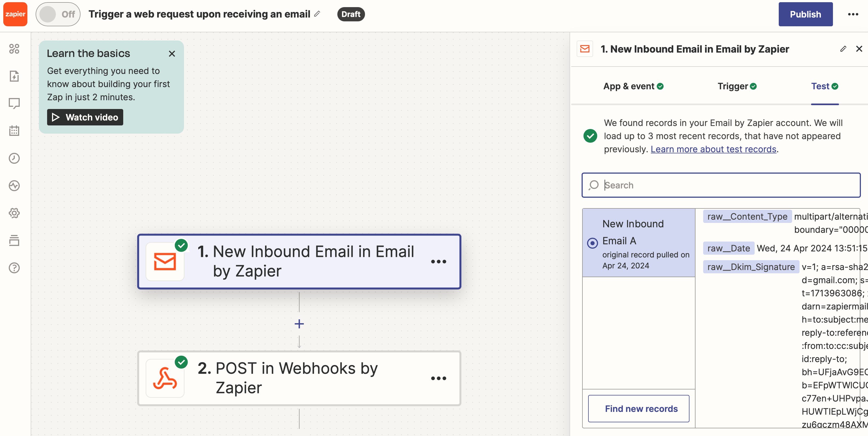Click the Learn more about test records link
Viewport: 868px width, 436px height.
pyautogui.click(x=714, y=149)
